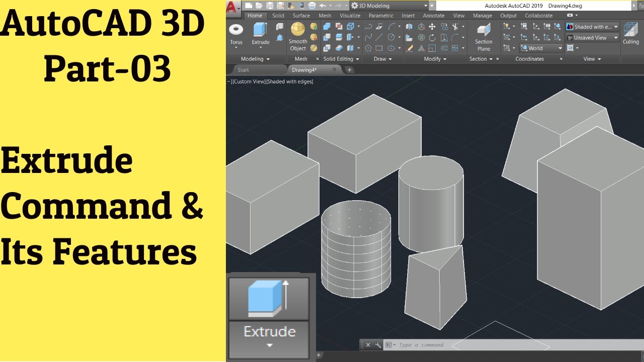This screenshot has height=362, width=644.
Task: Click the command line customize wrench
Action: 378,345
